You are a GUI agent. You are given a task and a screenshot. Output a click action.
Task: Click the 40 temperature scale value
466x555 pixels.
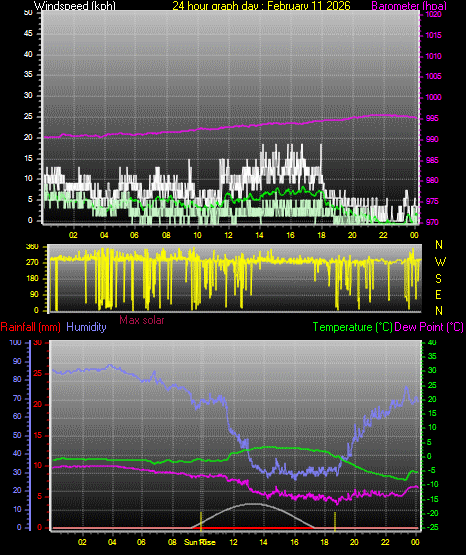(x=432, y=343)
